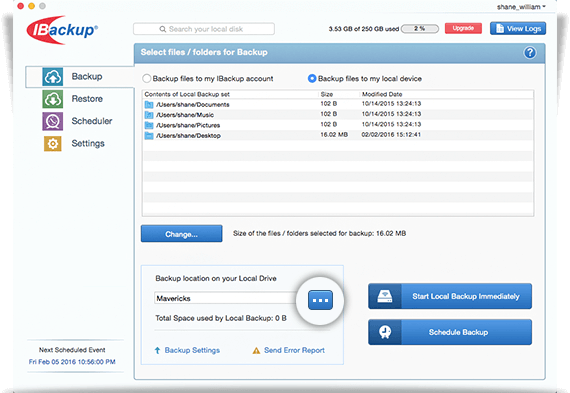
Task: Click the Change... button
Action: [x=181, y=234]
